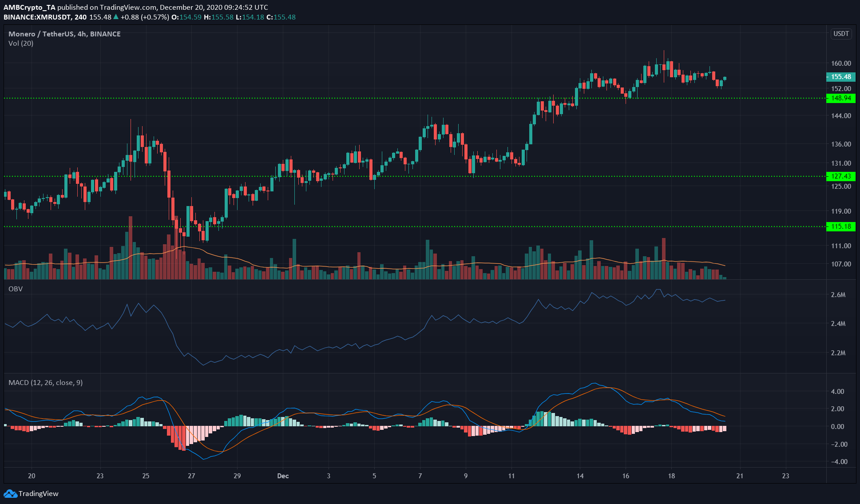860x504 pixels.
Task: Click the H:155.58 high value
Action: (x=218, y=17)
